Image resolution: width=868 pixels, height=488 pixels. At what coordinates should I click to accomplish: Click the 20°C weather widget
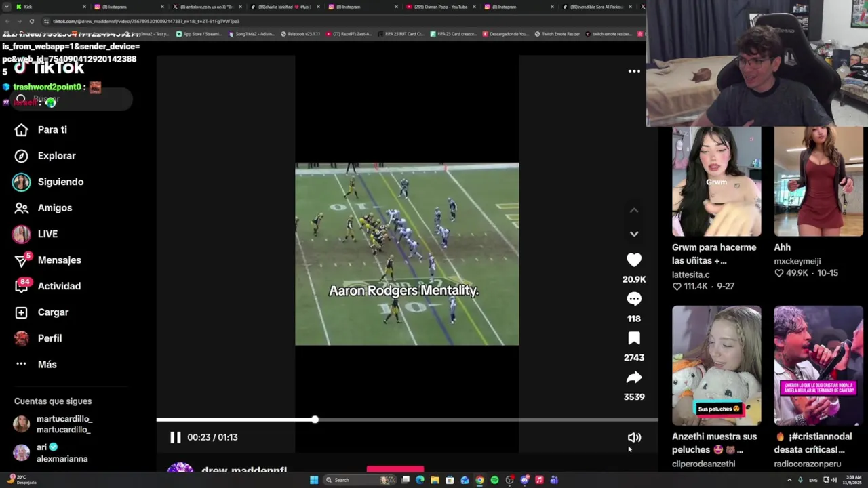[20, 480]
